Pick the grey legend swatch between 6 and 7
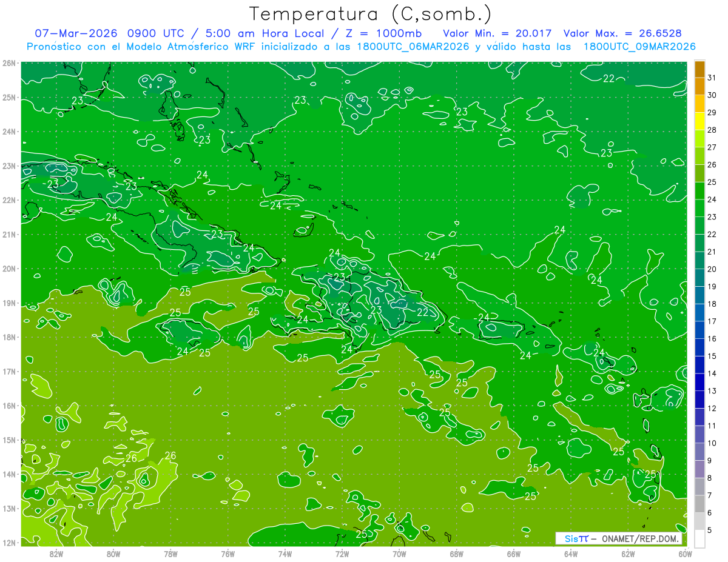This screenshot has width=728, height=562. [x=699, y=504]
